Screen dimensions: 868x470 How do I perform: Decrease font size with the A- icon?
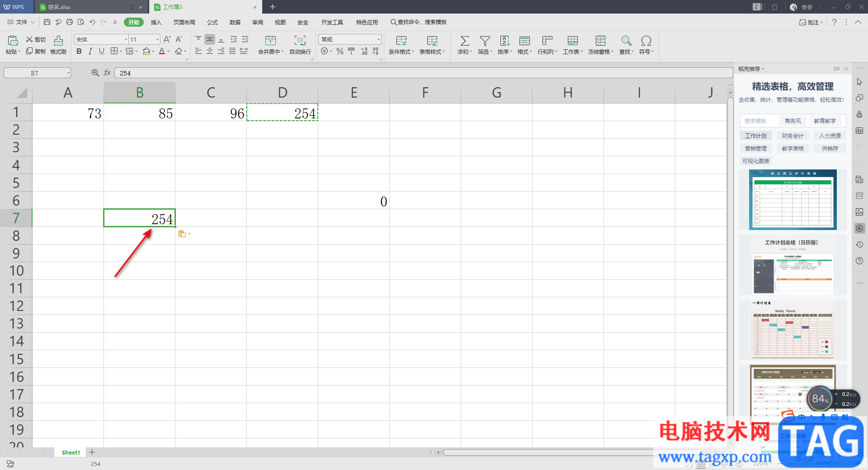click(x=179, y=40)
